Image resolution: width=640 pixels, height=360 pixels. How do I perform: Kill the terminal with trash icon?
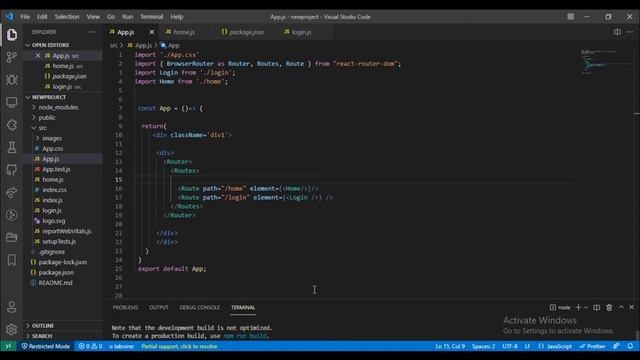point(609,307)
